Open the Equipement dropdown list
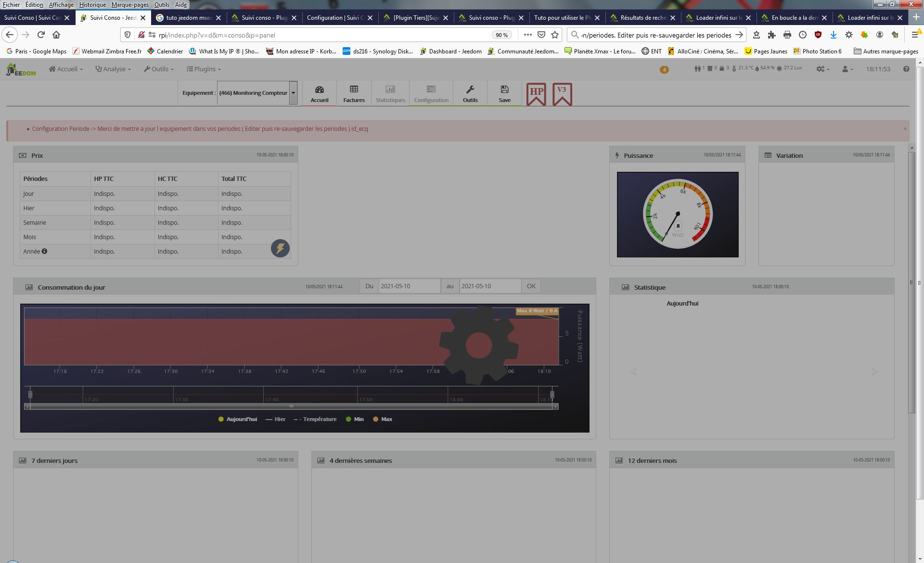This screenshot has height=563, width=924. pyautogui.click(x=293, y=93)
